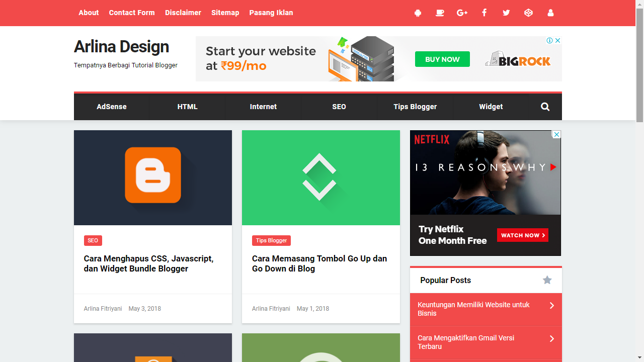Open the top-level SEO category tab
The height and width of the screenshot is (362, 644).
click(x=339, y=107)
